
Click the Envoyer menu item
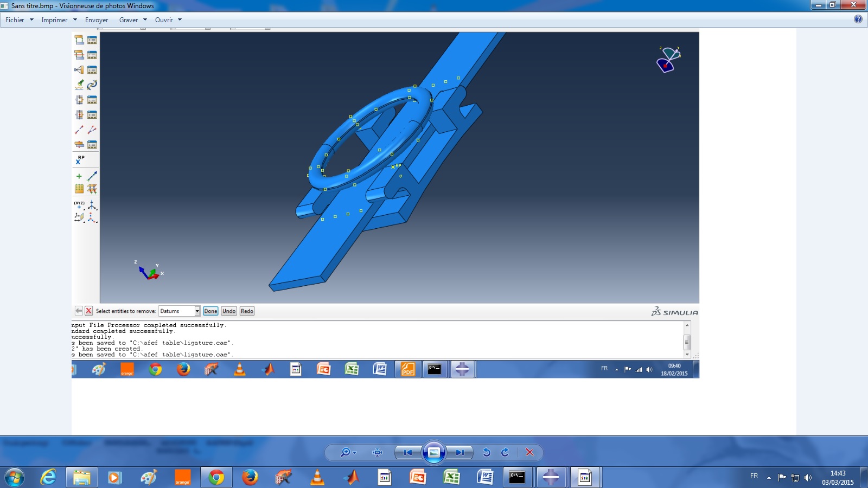click(97, 20)
